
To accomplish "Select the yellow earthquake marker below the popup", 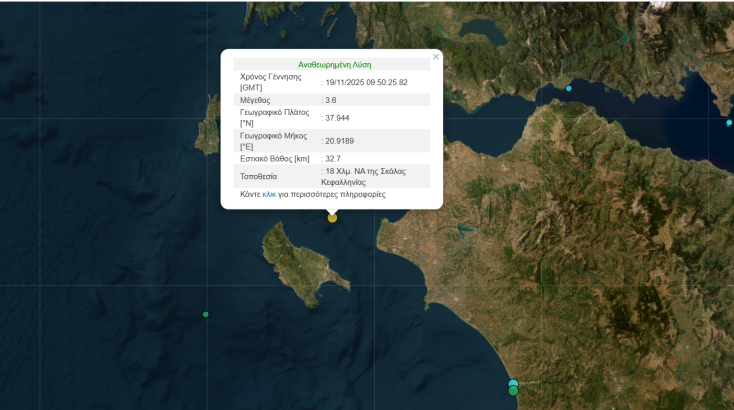I will pyautogui.click(x=332, y=218).
